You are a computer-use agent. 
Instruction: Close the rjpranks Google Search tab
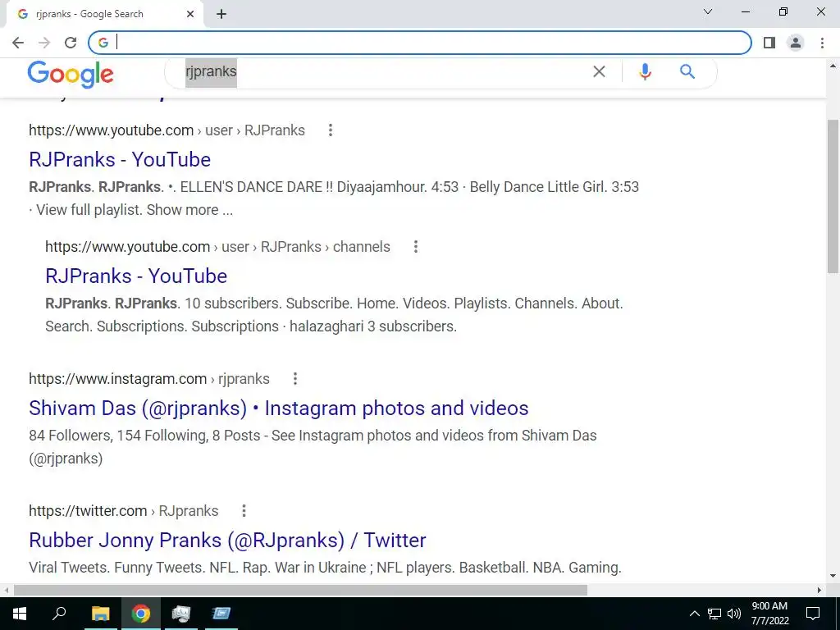pyautogui.click(x=190, y=14)
